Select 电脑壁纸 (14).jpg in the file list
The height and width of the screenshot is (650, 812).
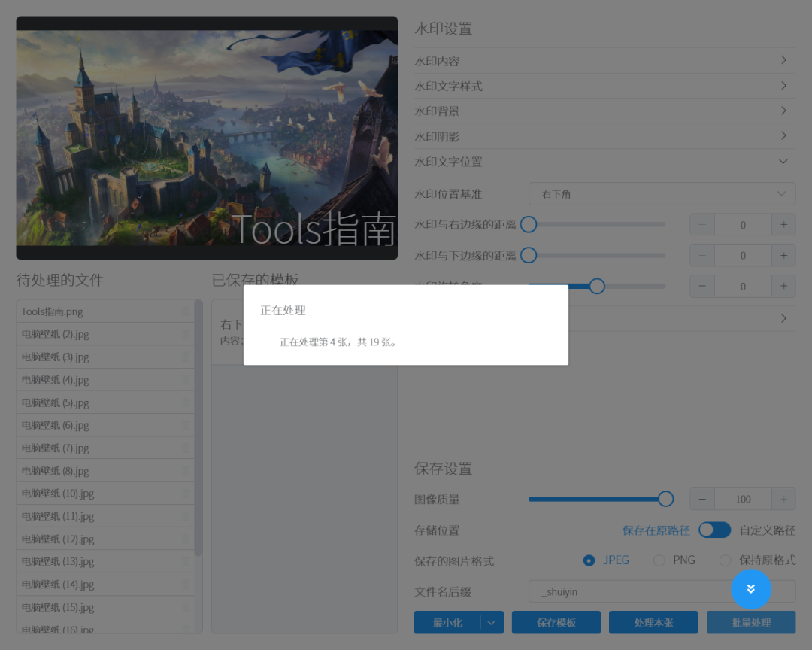105,584
